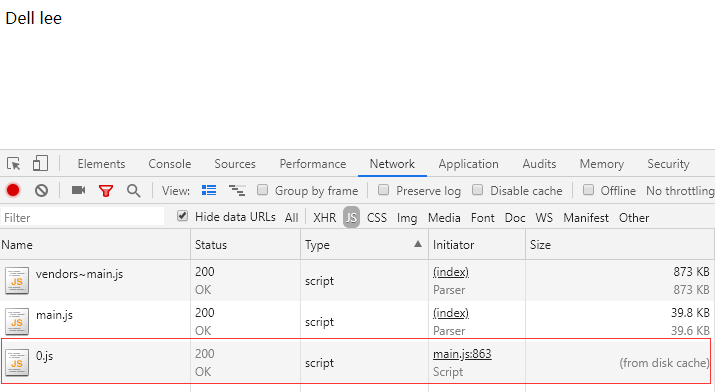Enable the Preserve log checkbox
715x392 pixels.
pyautogui.click(x=383, y=190)
